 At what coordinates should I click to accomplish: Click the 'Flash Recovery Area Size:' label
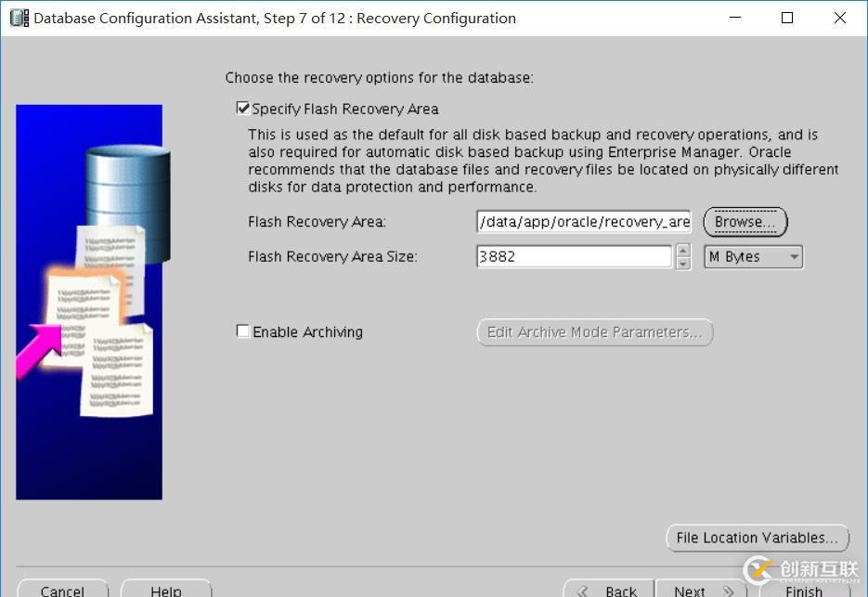[x=332, y=256]
